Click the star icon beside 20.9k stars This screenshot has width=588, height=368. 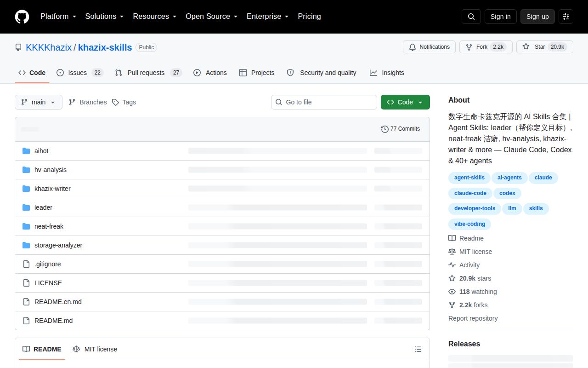(x=452, y=278)
